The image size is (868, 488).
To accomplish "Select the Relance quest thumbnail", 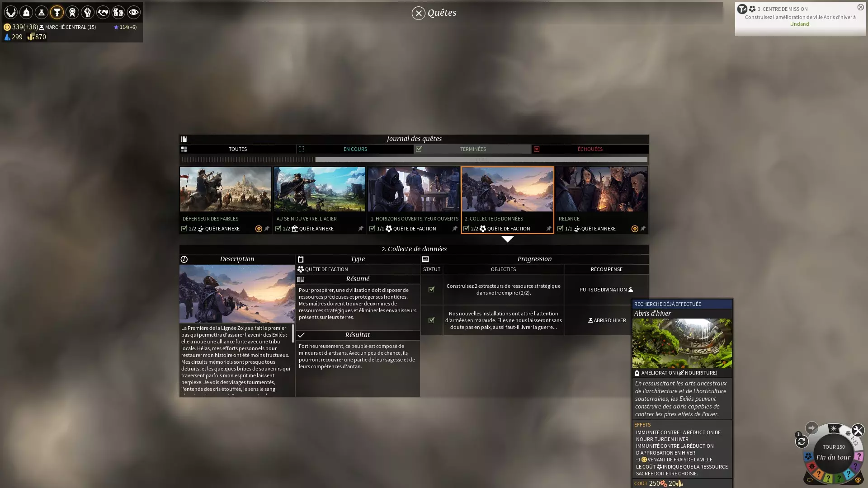I will [x=601, y=190].
